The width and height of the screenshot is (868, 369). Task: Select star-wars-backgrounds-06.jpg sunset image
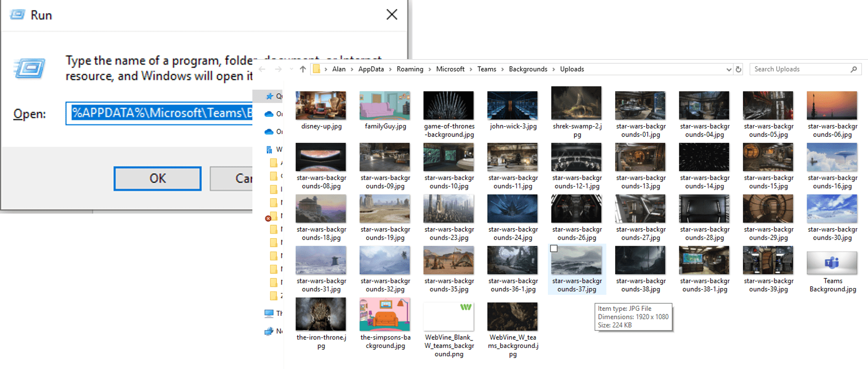(x=832, y=105)
